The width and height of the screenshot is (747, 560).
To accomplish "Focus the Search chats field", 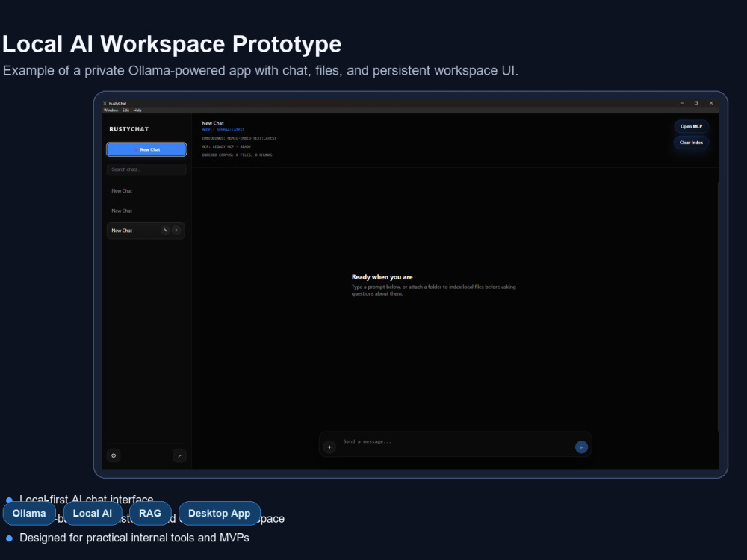I will point(146,169).
